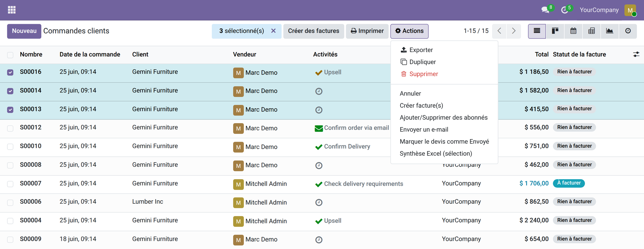This screenshot has width=644, height=249.
Task: Open the conversations messages icon
Action: (x=546, y=10)
